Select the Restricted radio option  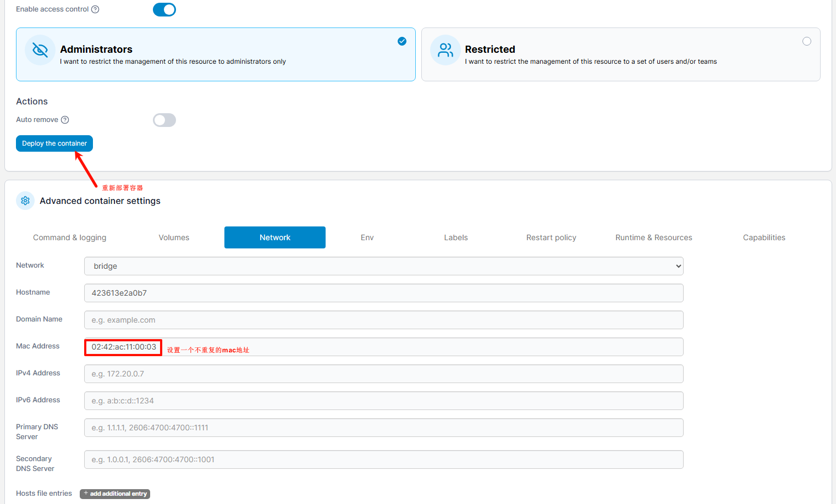click(x=806, y=41)
